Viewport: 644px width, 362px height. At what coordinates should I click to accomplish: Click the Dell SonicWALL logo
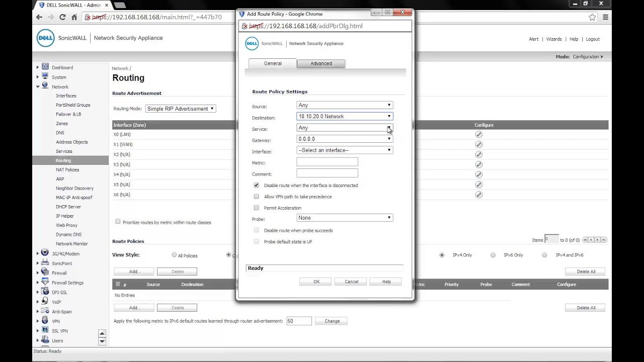click(x=46, y=38)
